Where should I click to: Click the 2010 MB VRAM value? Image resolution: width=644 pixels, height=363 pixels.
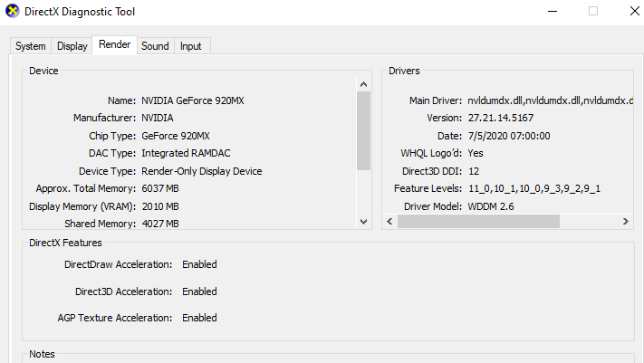pyautogui.click(x=160, y=206)
